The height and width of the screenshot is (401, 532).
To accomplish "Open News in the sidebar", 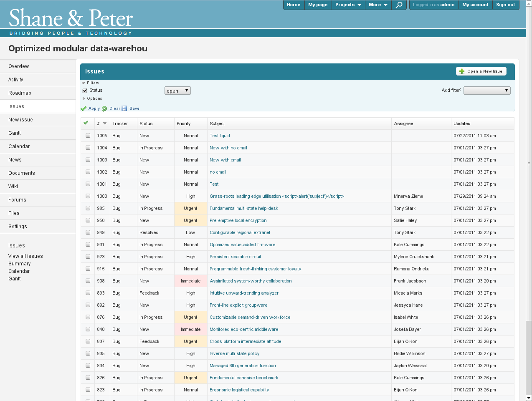I will click(x=38, y=160).
